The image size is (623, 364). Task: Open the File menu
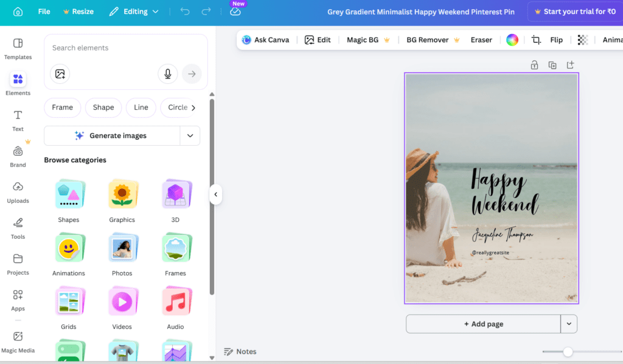(x=44, y=12)
